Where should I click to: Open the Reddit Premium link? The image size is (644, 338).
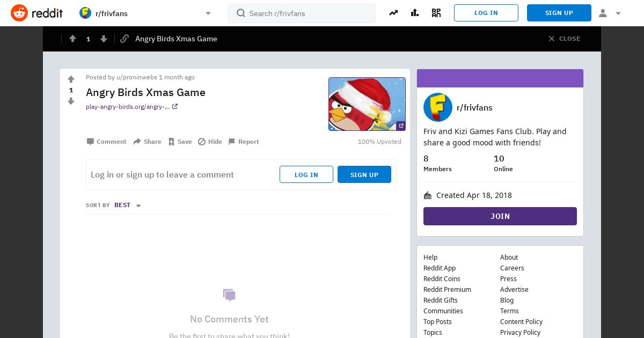tap(447, 290)
